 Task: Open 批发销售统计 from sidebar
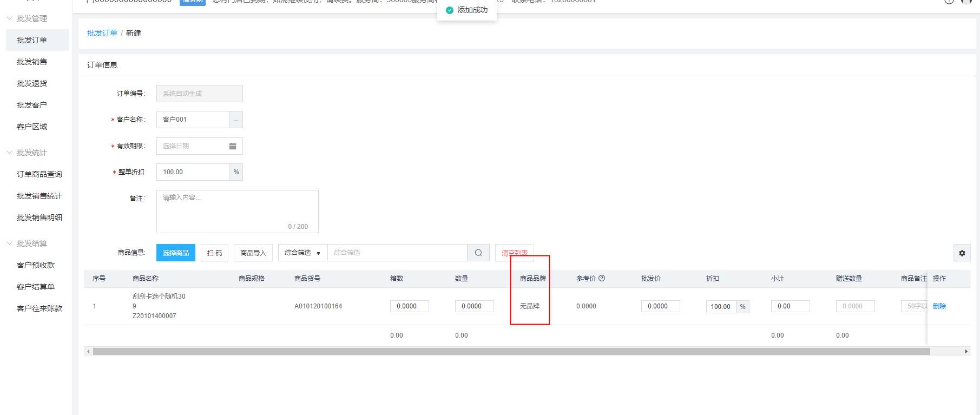tap(39, 196)
